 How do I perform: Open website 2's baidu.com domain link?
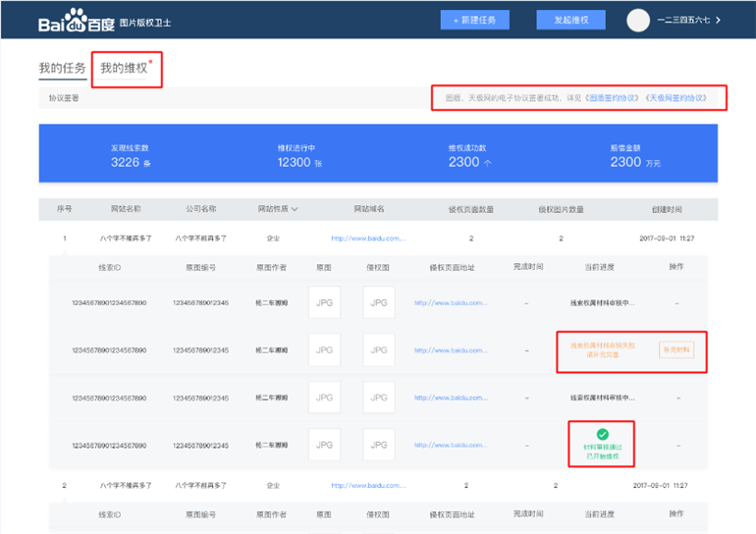click(x=368, y=485)
